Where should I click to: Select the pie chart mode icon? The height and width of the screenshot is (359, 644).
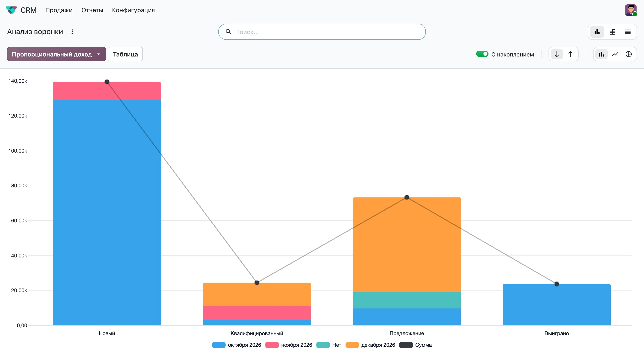(x=628, y=54)
